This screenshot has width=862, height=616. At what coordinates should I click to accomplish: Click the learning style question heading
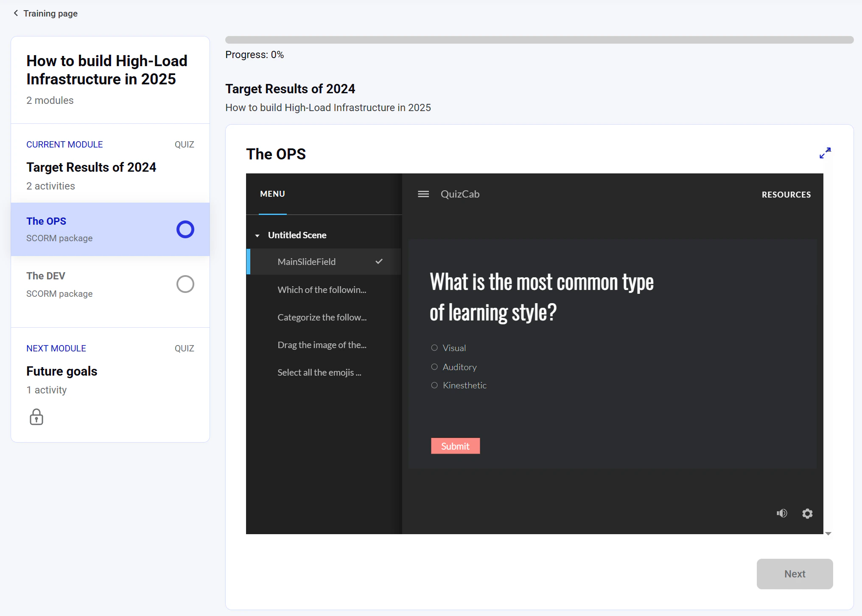(x=542, y=297)
